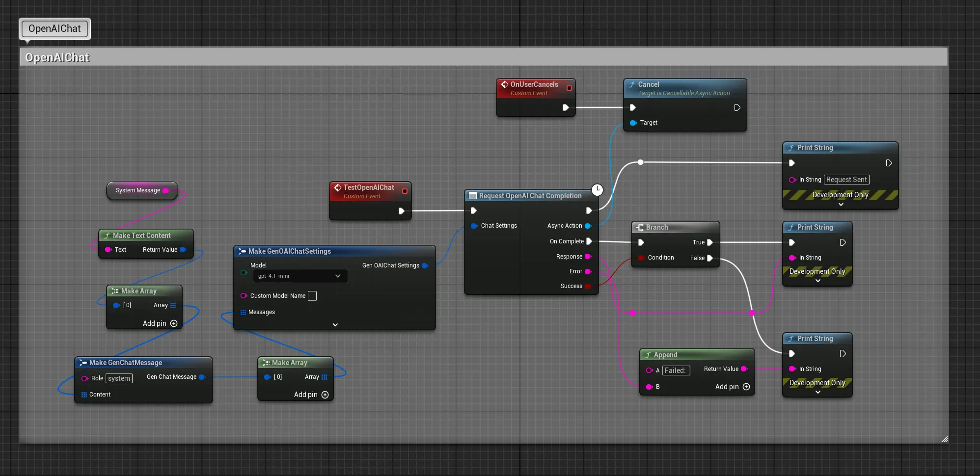Click the Chat Settings input pin
980x476 pixels.
[x=474, y=226]
